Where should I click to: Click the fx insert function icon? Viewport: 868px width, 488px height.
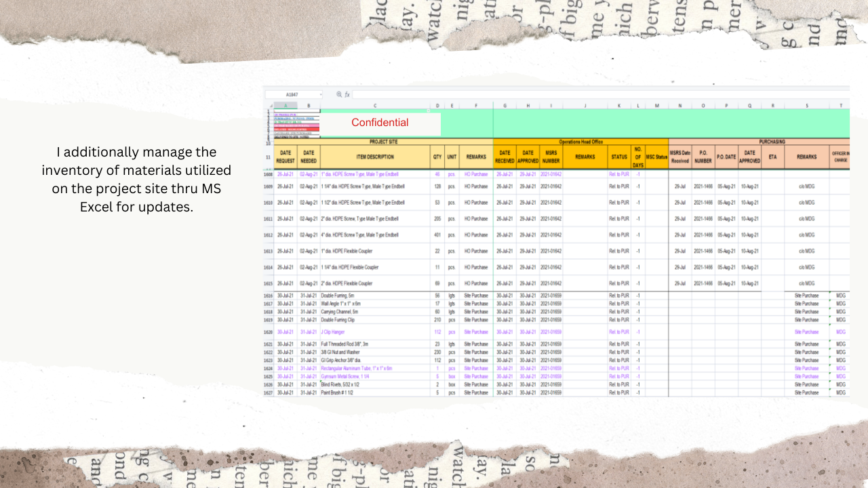347,95
